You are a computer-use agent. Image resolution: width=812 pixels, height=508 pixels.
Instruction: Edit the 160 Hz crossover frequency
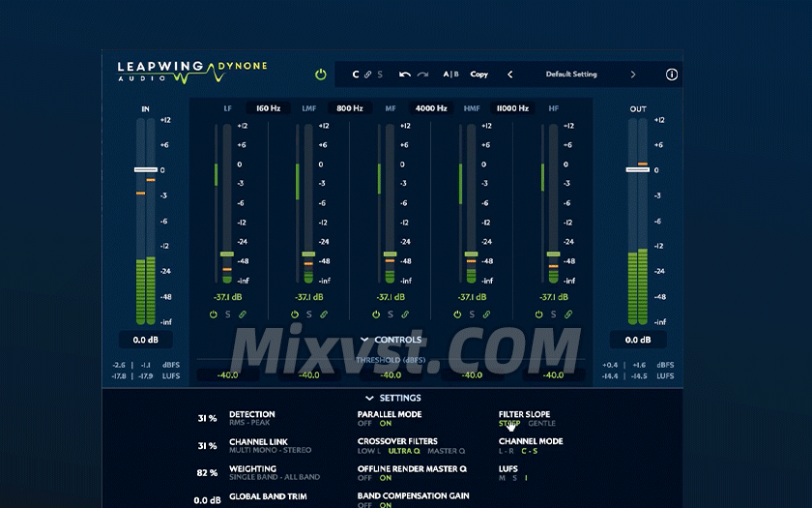[x=269, y=108]
